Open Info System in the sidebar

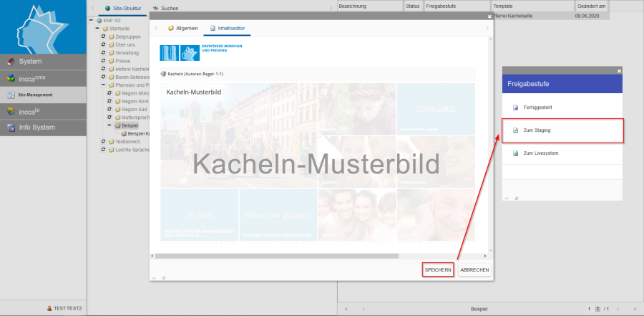(x=43, y=128)
